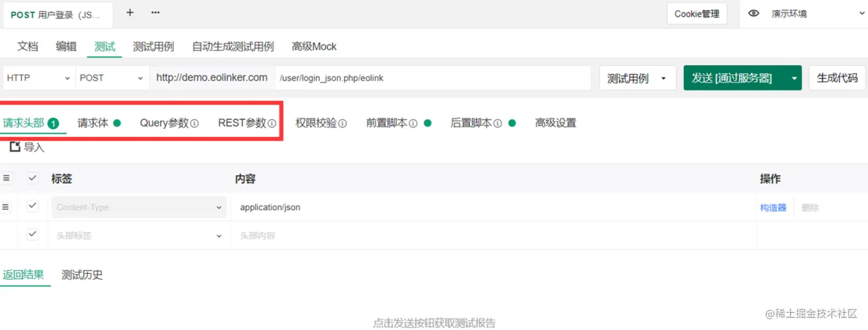Click the 生成代码 button
Screen dimensions: 868x330
click(x=837, y=78)
